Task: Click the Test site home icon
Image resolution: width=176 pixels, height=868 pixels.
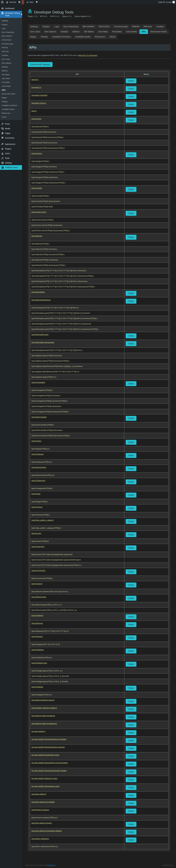Action: pos(7,2)
